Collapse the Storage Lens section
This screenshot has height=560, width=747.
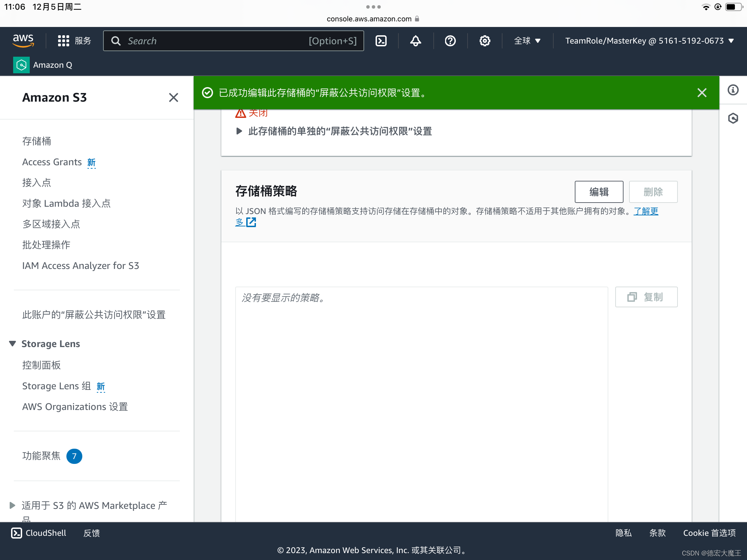click(12, 344)
